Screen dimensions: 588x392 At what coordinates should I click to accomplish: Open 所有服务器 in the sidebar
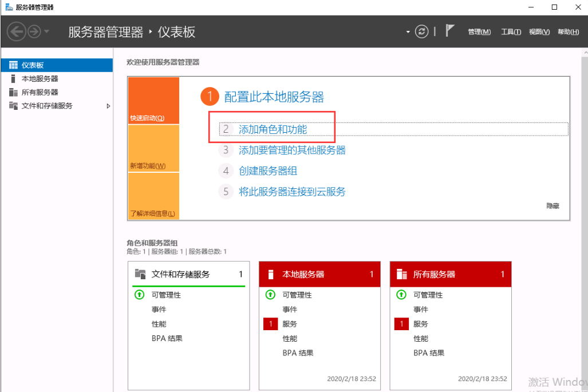40,92
